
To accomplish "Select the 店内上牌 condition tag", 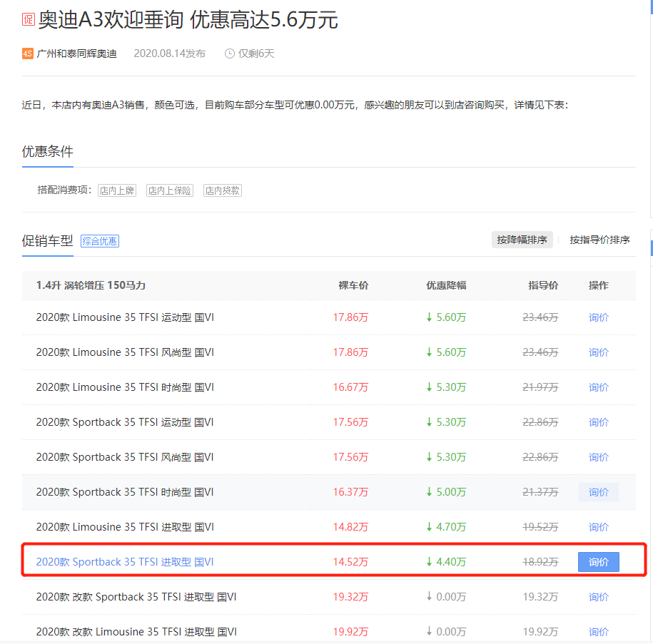I will [x=117, y=190].
